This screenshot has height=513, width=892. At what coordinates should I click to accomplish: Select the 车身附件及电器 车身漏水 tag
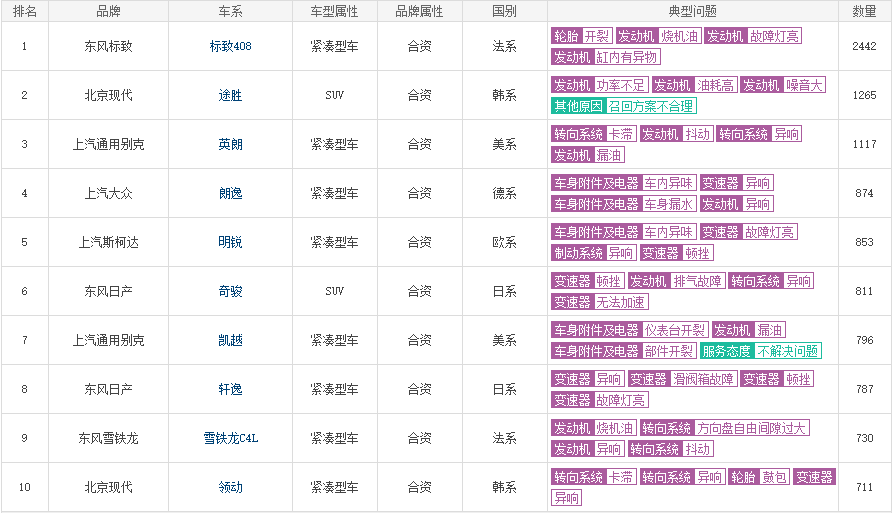pyautogui.click(x=623, y=204)
